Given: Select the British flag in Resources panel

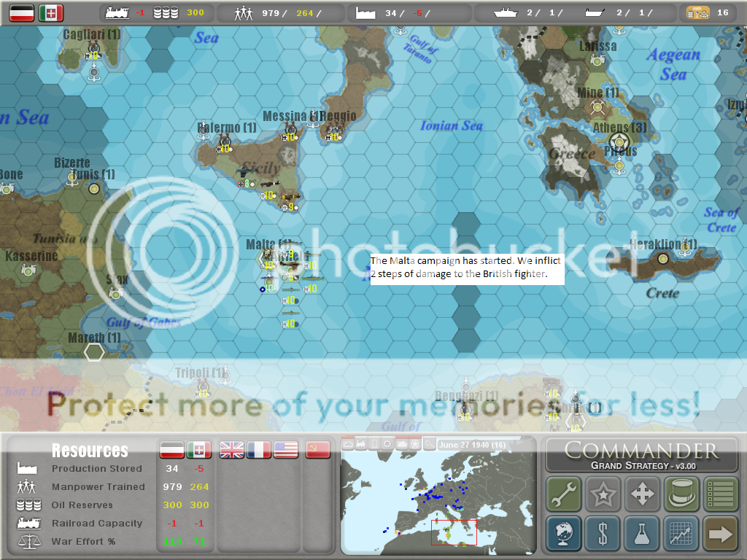Looking at the screenshot, I should pyautogui.click(x=232, y=450).
